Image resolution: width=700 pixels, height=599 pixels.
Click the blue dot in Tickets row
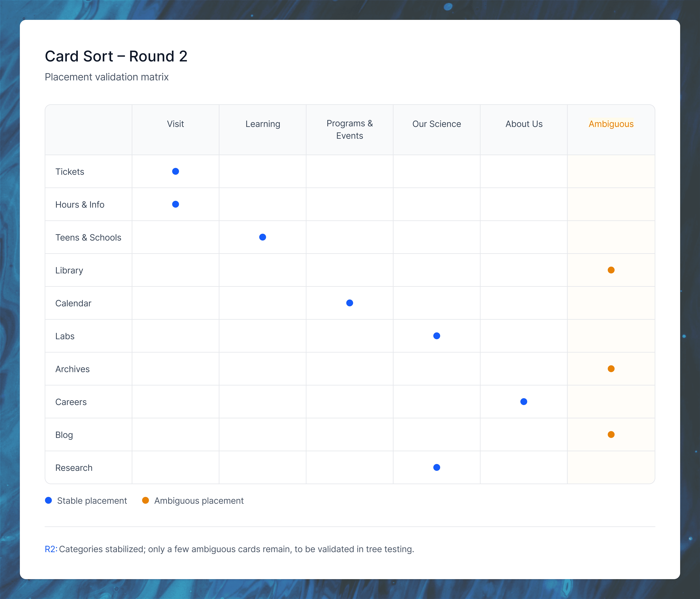pos(175,171)
